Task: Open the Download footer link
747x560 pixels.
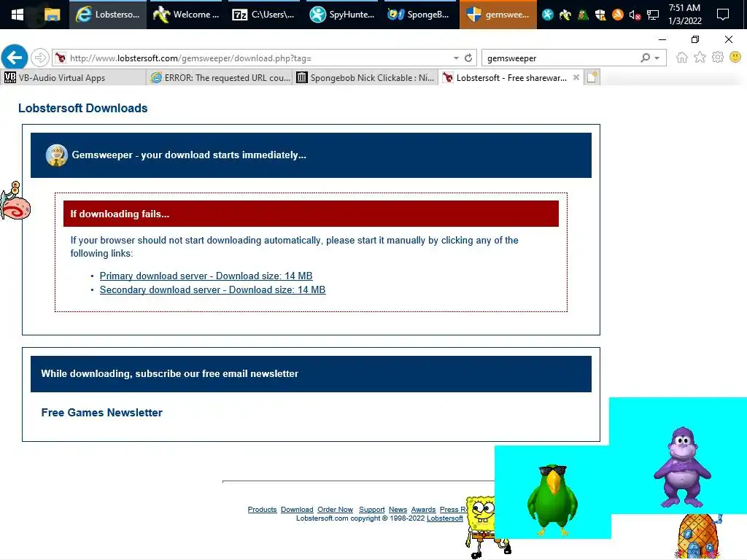Action: (x=297, y=510)
